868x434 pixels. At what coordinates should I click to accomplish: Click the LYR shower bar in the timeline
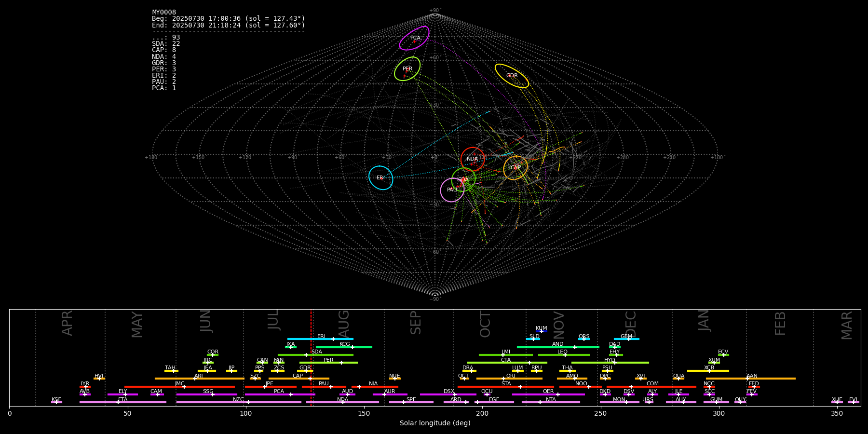click(x=85, y=387)
